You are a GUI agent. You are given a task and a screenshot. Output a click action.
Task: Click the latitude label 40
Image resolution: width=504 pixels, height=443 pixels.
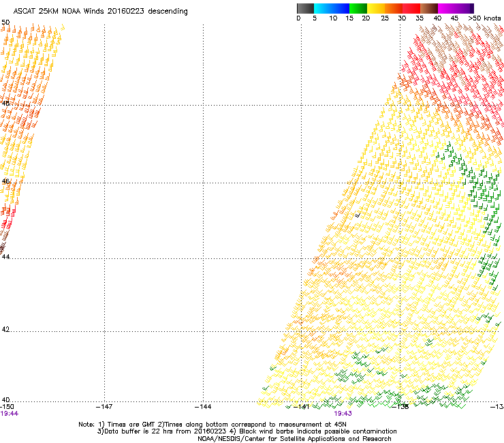pyautogui.click(x=5, y=399)
